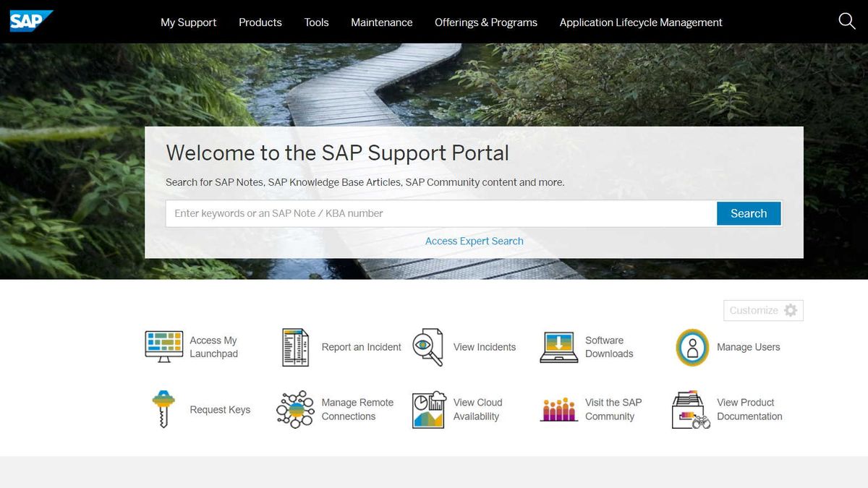Click the Manage Users person icon
This screenshot has width=868, height=488.
(691, 346)
